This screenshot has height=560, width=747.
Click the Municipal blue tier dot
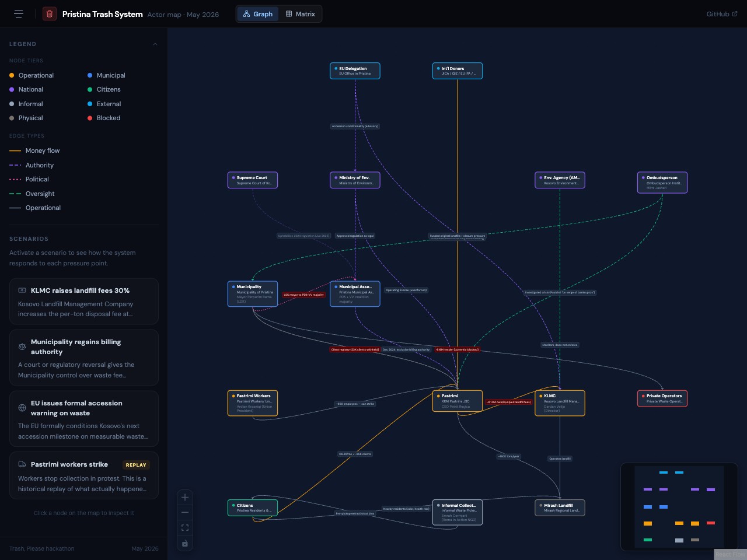(x=90, y=75)
